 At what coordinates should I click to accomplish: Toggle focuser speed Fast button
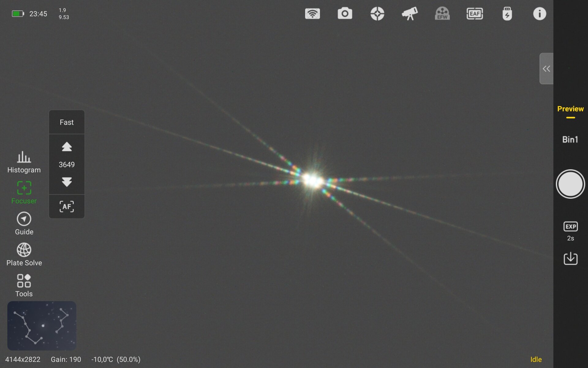tap(66, 122)
